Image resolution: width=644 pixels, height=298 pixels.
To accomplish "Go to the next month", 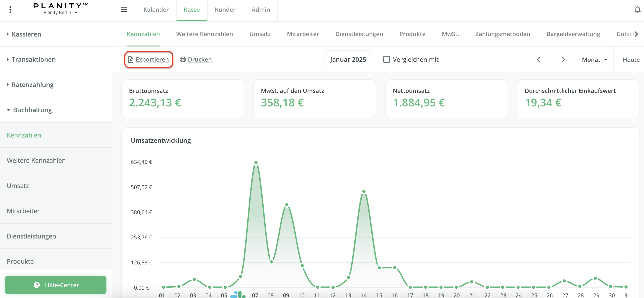I will (563, 60).
